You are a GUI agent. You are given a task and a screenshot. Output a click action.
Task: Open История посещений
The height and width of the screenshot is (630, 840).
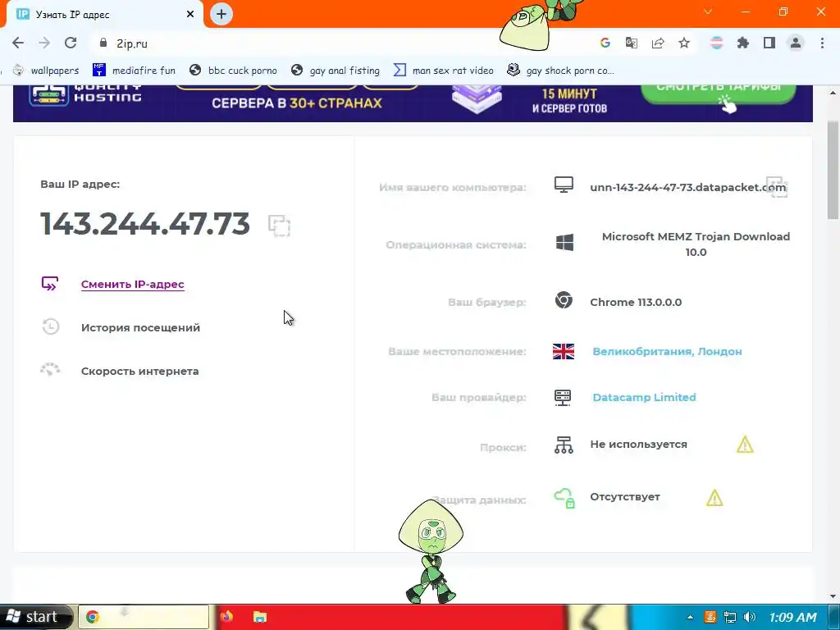pyautogui.click(x=140, y=327)
